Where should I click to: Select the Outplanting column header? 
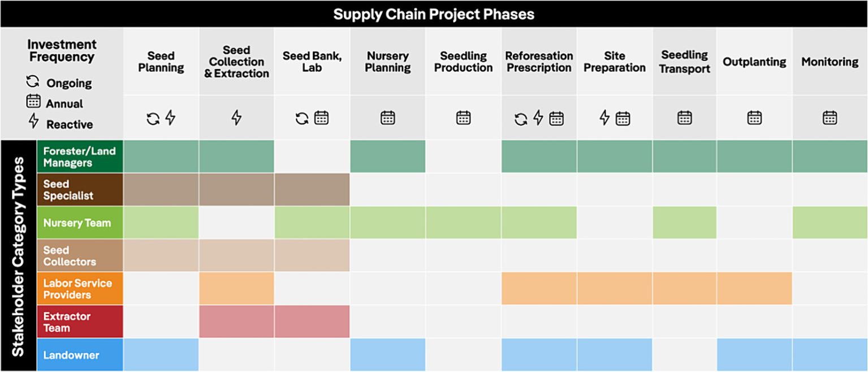(754, 62)
